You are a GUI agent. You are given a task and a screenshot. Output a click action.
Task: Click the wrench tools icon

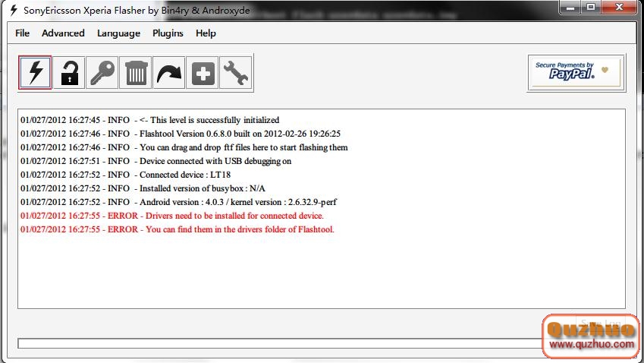click(236, 72)
